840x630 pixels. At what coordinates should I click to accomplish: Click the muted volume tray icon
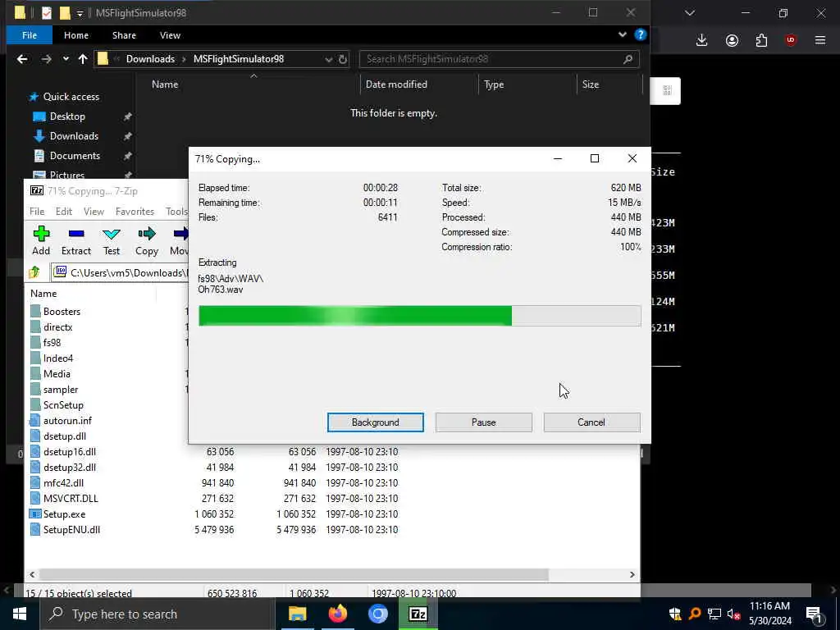point(734,614)
